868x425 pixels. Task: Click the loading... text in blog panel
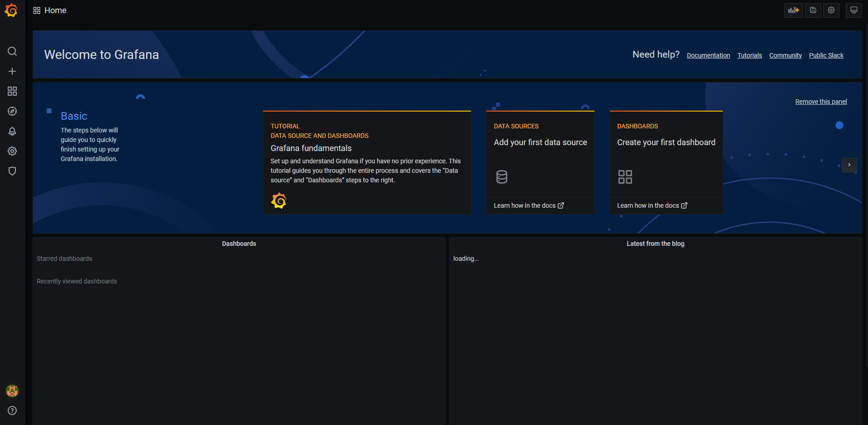point(466,259)
